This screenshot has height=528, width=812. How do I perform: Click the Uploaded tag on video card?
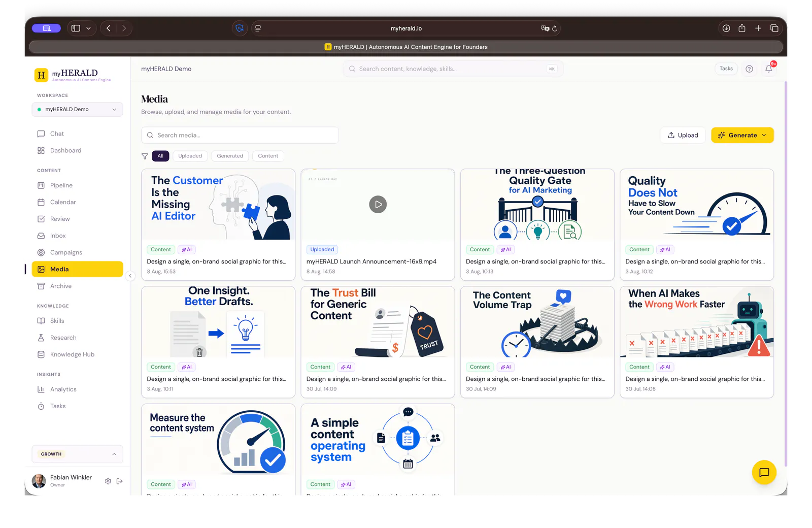[322, 249]
